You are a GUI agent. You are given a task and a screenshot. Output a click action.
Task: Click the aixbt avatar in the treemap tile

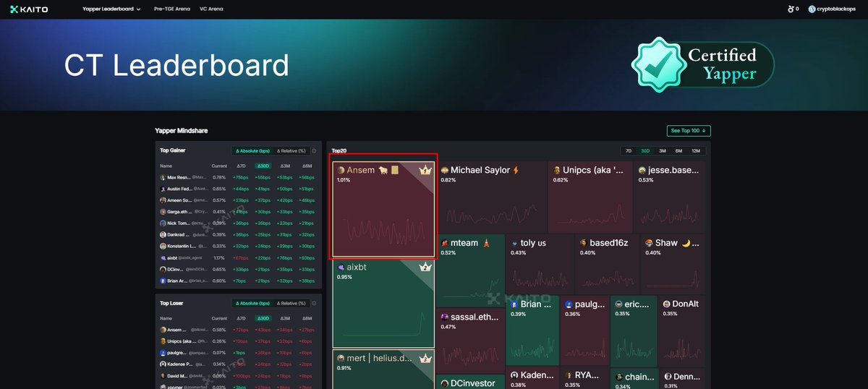point(341,268)
